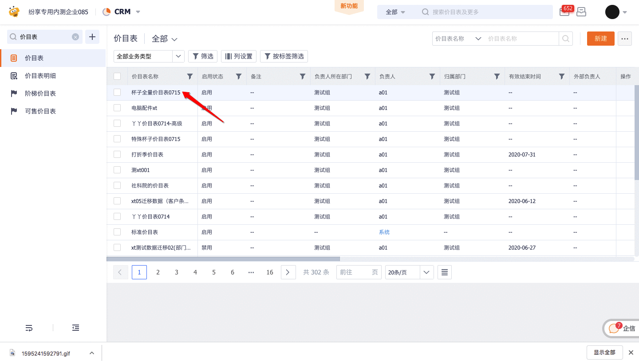Screen dimensions: 639x364
Task: Click the 新功能 badge at top
Action: [x=349, y=6]
